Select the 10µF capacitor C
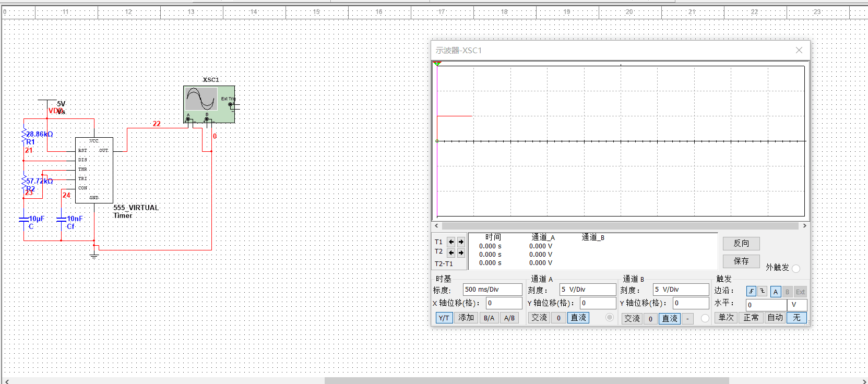 pos(23,220)
